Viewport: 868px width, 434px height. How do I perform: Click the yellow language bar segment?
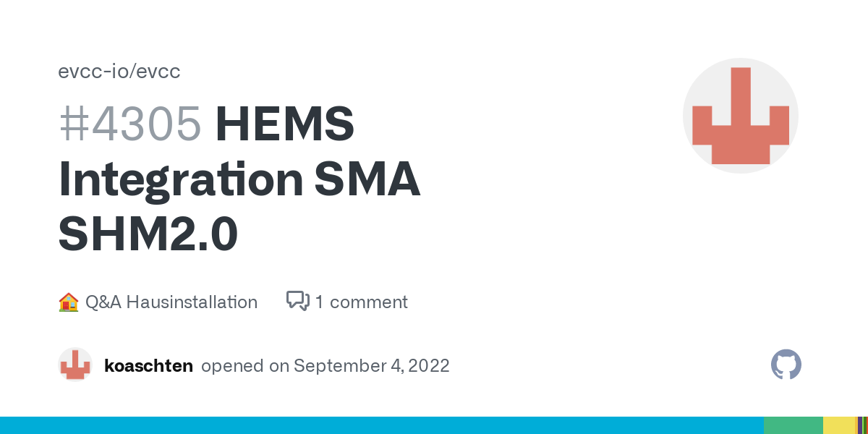pyautogui.click(x=839, y=425)
